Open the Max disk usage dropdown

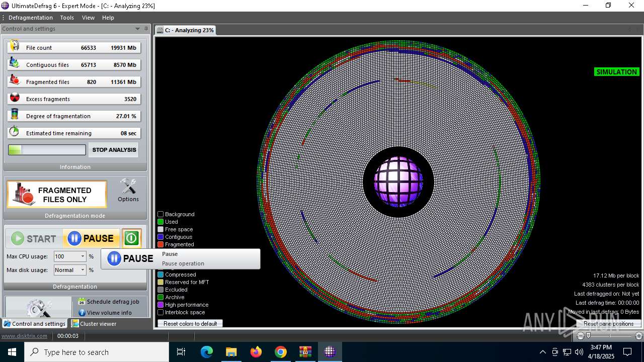[x=83, y=270]
